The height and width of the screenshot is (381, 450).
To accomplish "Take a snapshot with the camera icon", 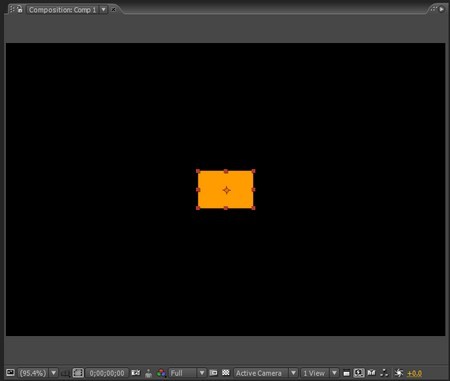I will tap(136, 373).
